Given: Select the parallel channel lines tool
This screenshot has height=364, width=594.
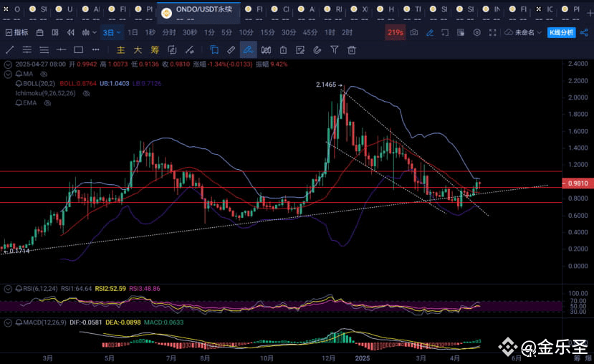Looking at the screenshot, I should 27,49.
